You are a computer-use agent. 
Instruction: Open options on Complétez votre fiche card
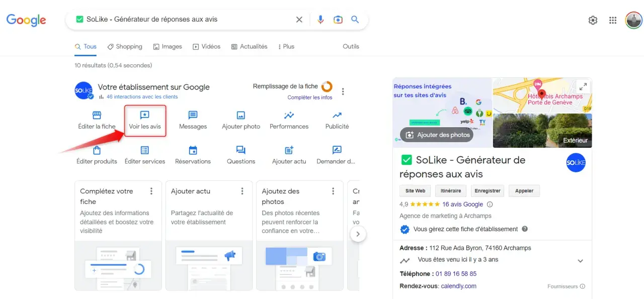tap(151, 191)
